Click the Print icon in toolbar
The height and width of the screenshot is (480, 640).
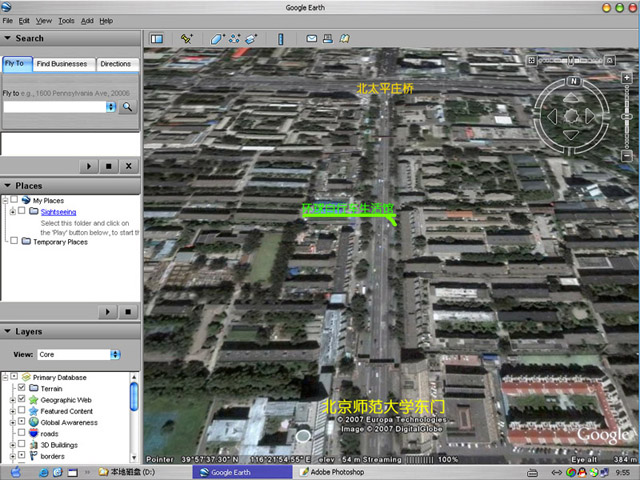[327, 38]
